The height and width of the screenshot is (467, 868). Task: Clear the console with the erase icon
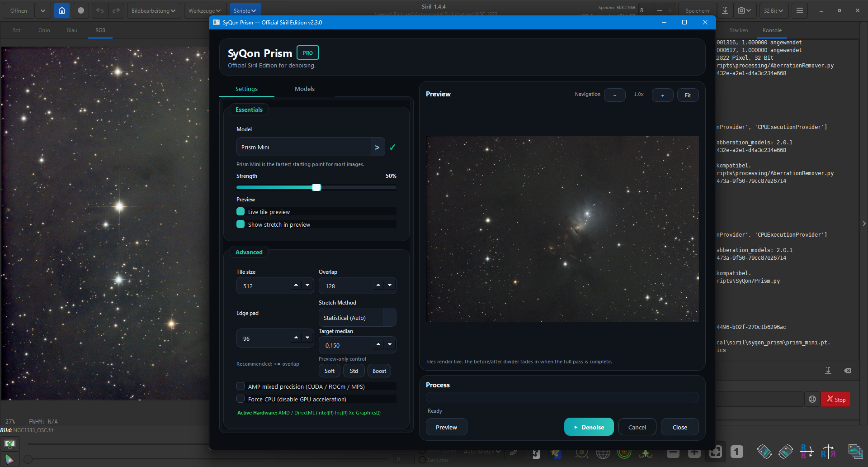coord(848,371)
